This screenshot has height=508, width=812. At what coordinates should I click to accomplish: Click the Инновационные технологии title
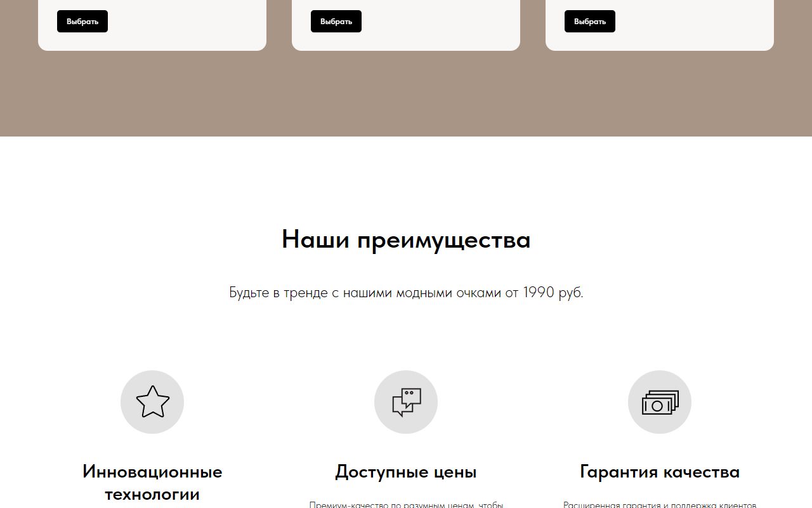152,483
